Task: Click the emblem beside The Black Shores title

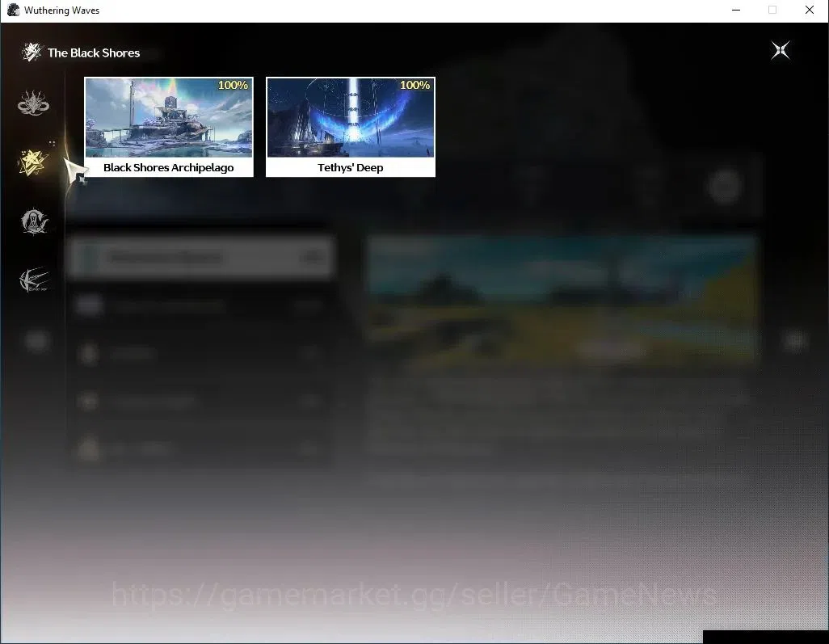Action: tap(32, 53)
